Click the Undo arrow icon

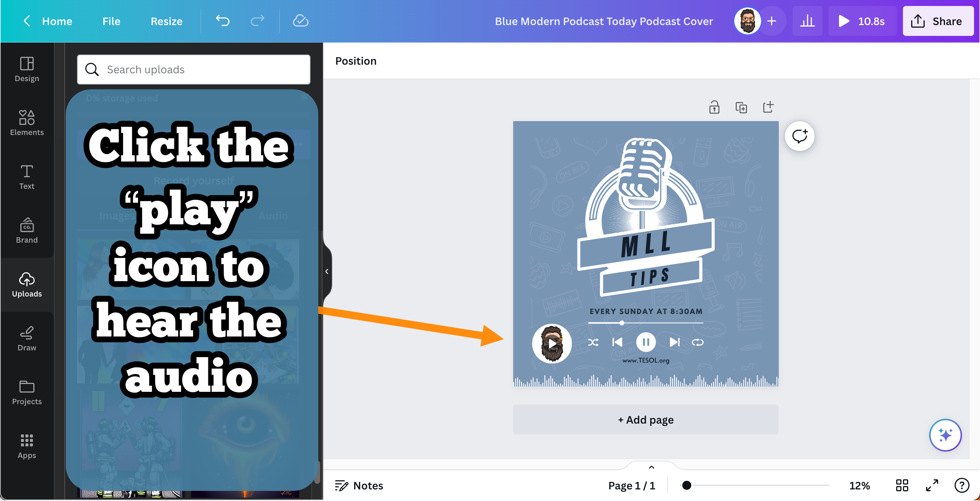(x=223, y=21)
